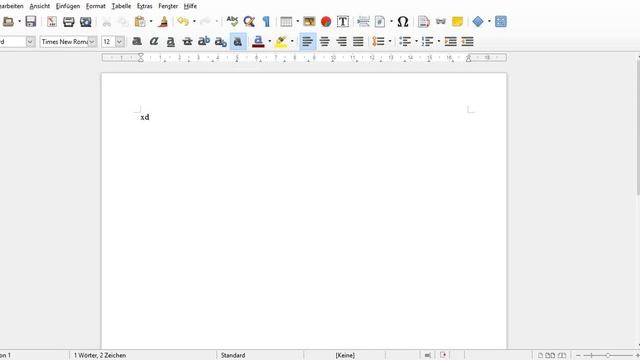Screen dimensions: 640x360
Task: Click the Standard page style status field
Action: pyautogui.click(x=233, y=356)
